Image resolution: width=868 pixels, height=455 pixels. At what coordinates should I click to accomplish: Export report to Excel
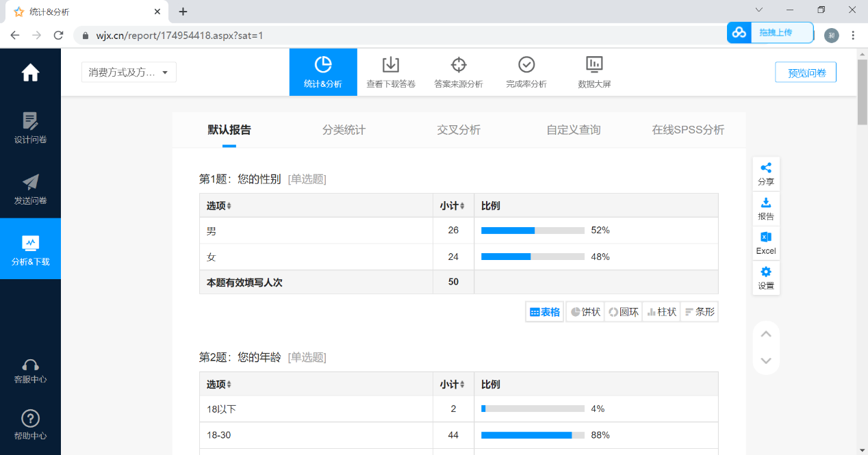pos(766,243)
